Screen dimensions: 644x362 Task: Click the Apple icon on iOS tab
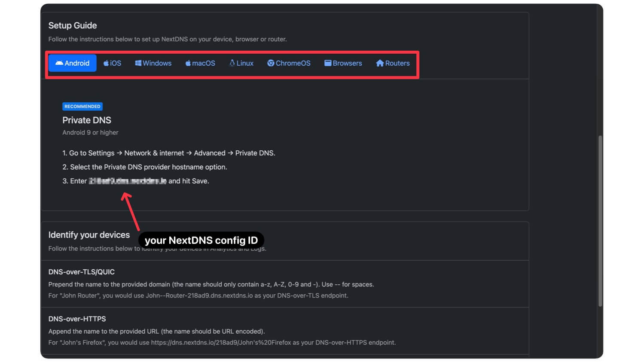click(x=106, y=63)
